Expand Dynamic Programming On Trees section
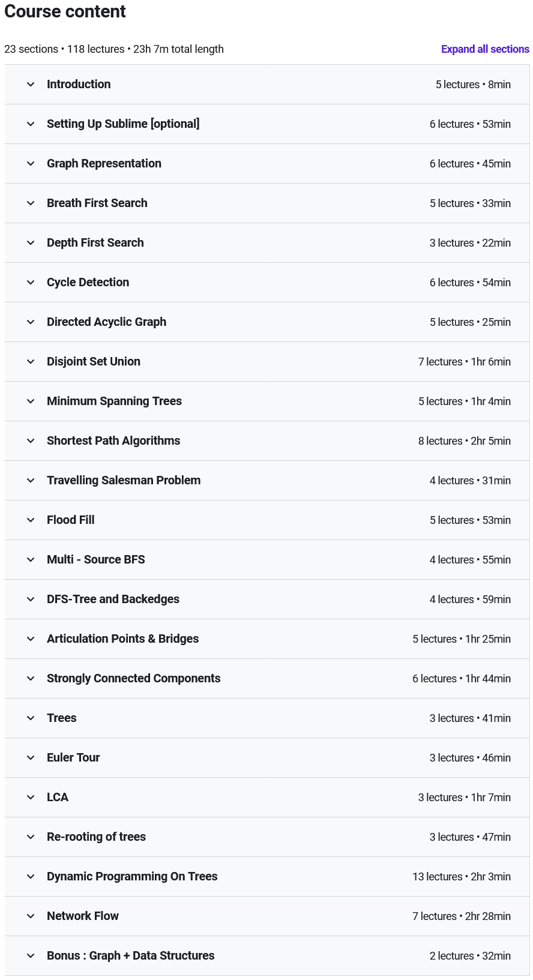 (x=132, y=877)
